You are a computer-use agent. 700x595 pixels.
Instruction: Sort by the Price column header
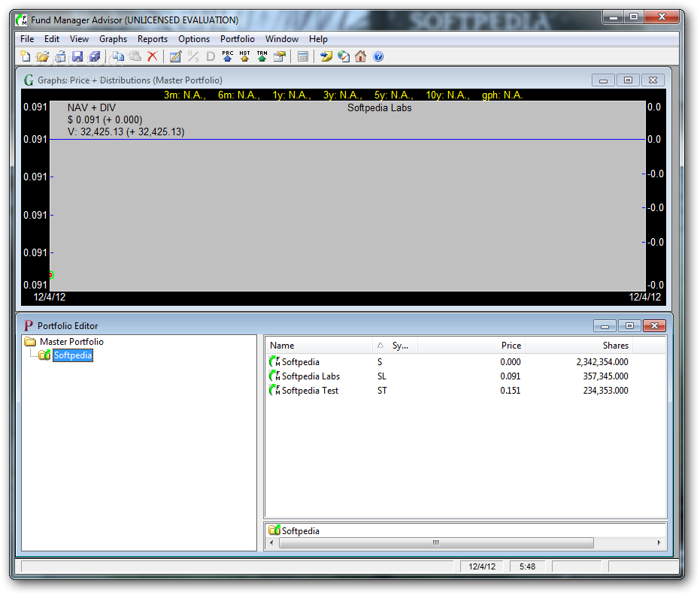471,346
